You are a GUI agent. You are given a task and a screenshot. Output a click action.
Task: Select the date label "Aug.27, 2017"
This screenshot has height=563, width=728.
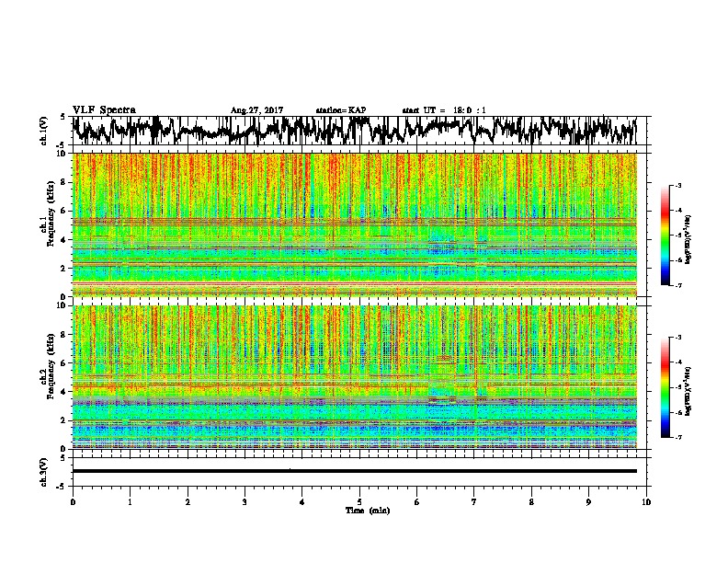(256, 110)
